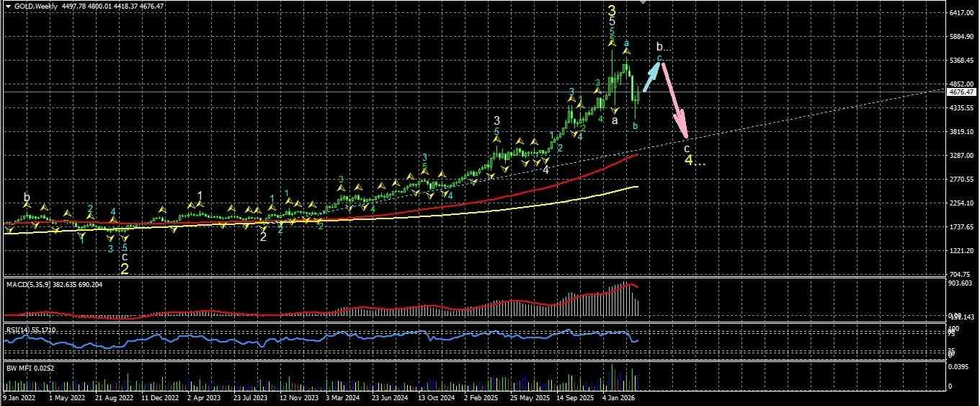Click the small arrow before GOLD,Weekly
980x406 pixels.
tap(9, 6)
